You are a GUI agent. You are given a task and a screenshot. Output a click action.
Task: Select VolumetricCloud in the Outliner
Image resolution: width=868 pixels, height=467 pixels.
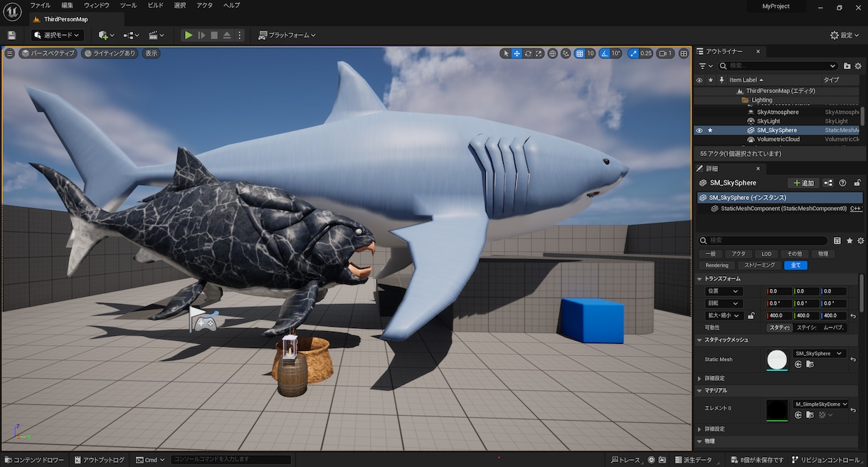tap(778, 140)
